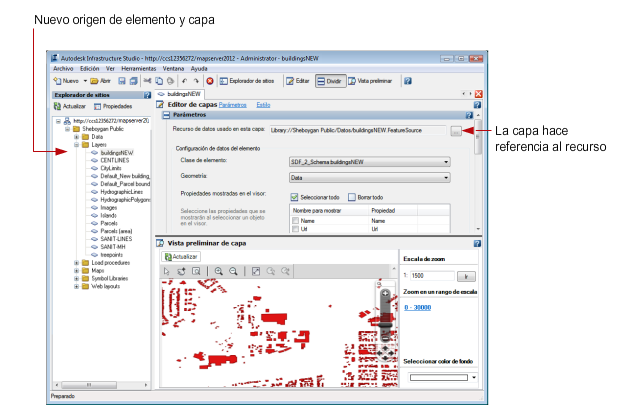Click Propiedades in the site explorer
The height and width of the screenshot is (405, 633).
click(113, 106)
